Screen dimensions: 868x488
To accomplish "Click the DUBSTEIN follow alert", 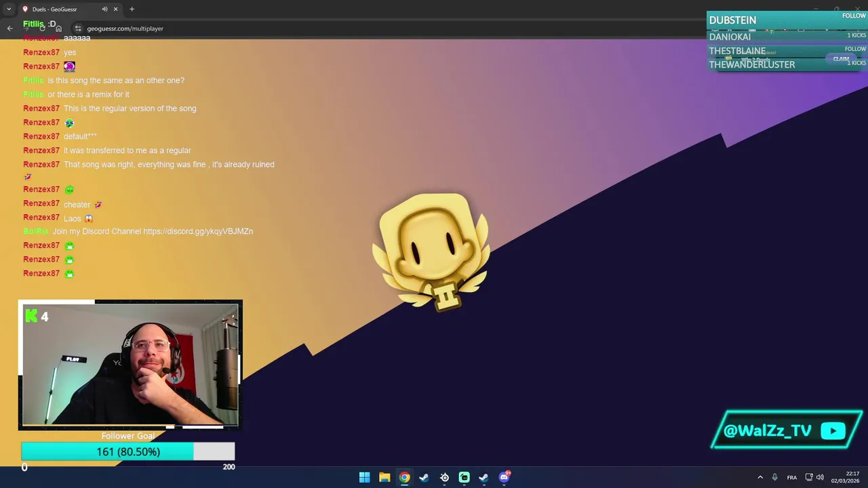I will (x=787, y=20).
